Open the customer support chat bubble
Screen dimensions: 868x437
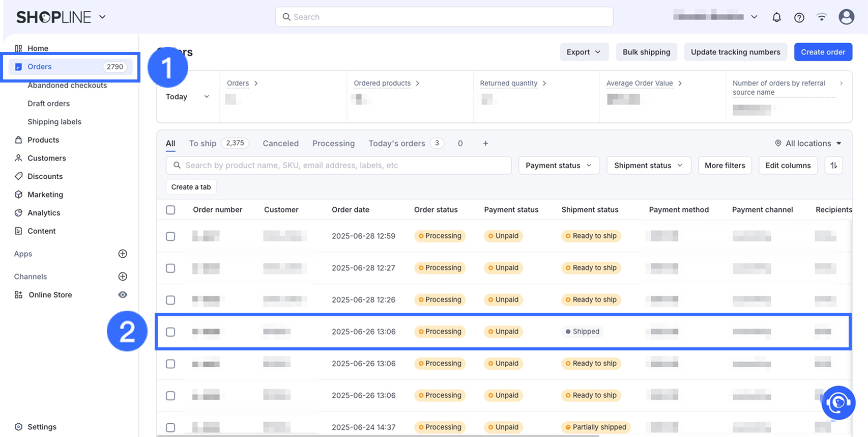pyautogui.click(x=838, y=403)
